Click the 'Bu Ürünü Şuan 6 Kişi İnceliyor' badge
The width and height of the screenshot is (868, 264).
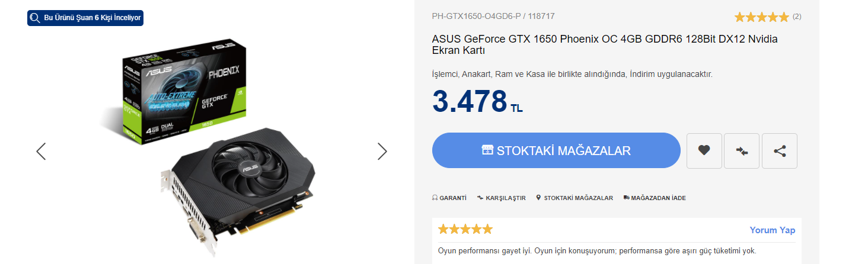[85, 18]
